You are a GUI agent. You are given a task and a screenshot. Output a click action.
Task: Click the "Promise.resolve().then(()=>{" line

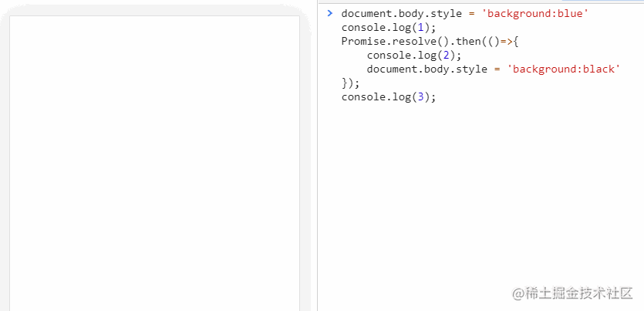[x=430, y=42]
